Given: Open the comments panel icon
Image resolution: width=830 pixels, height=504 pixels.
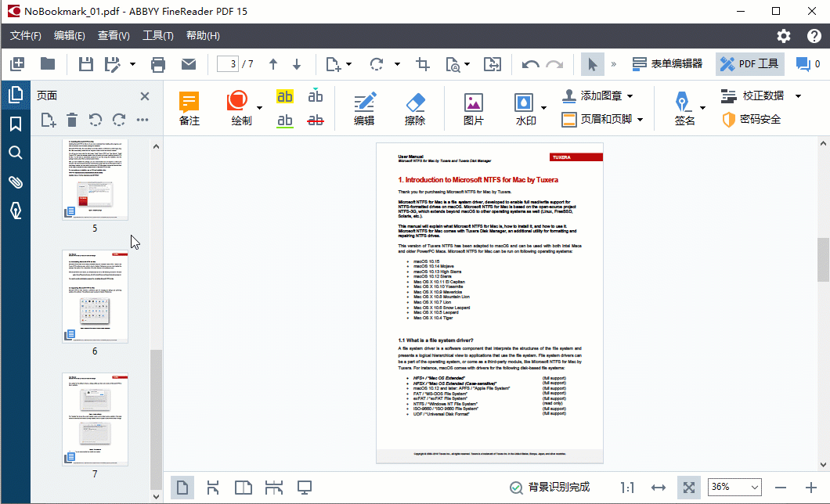Looking at the screenshot, I should click(803, 64).
